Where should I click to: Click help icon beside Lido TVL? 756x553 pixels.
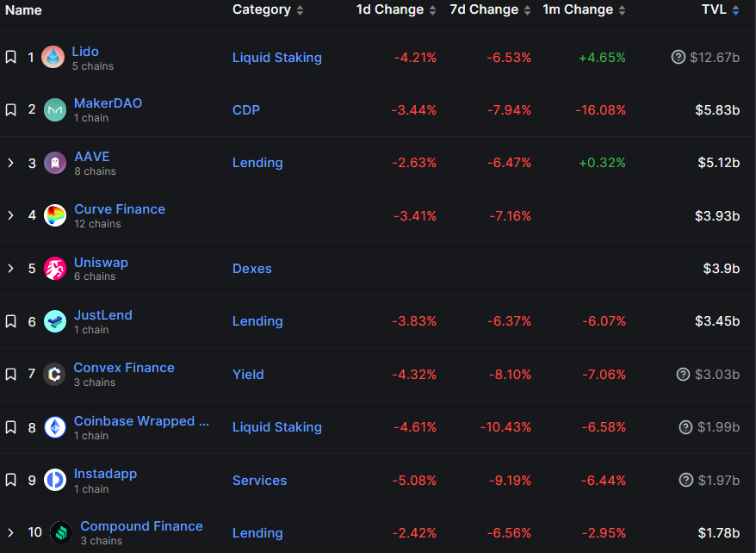[679, 58]
